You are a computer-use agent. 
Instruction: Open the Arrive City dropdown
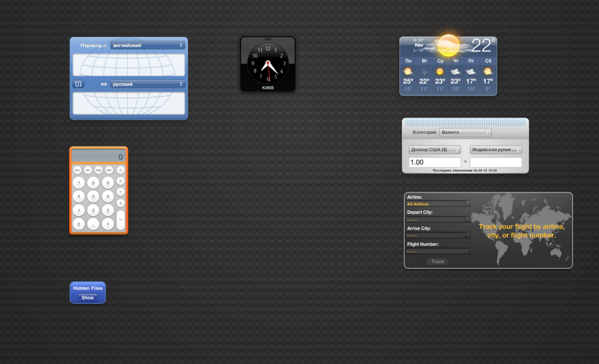(x=438, y=235)
